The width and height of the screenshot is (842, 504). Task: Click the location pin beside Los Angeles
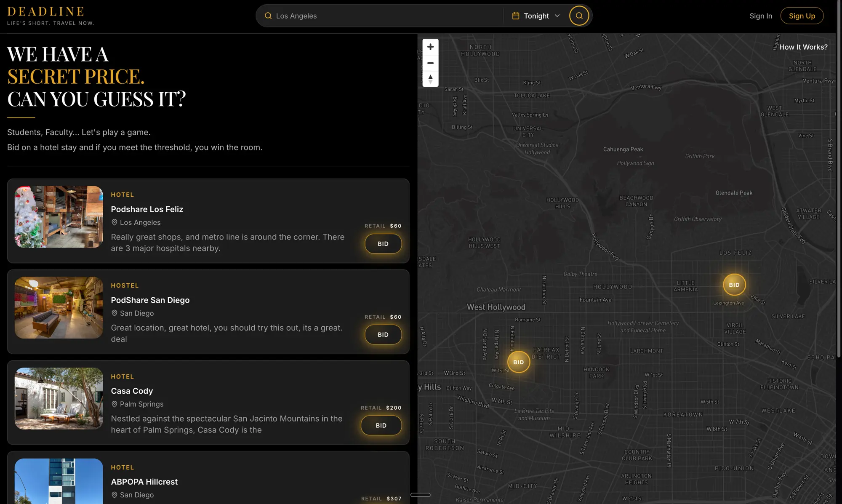(x=114, y=222)
